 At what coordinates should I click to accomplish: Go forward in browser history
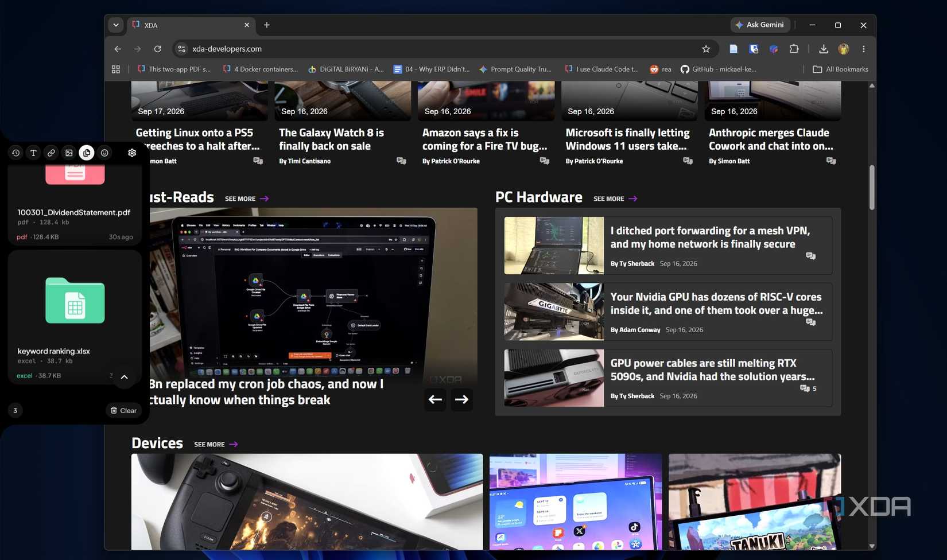point(138,49)
